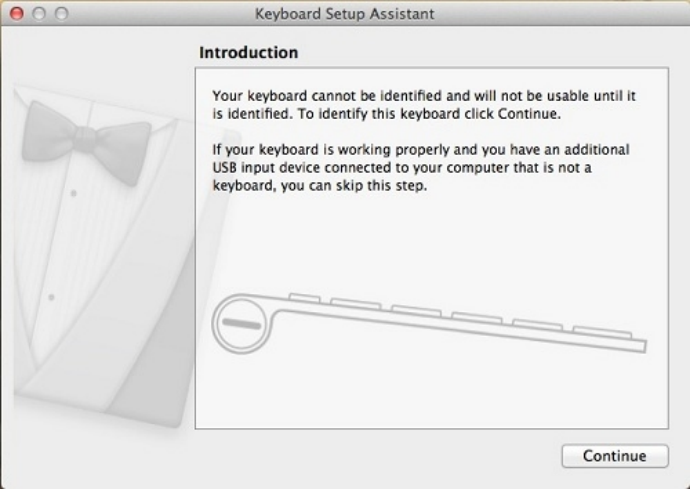Image resolution: width=690 pixels, height=489 pixels.
Task: Select the Introduction heading
Action: click(x=249, y=52)
